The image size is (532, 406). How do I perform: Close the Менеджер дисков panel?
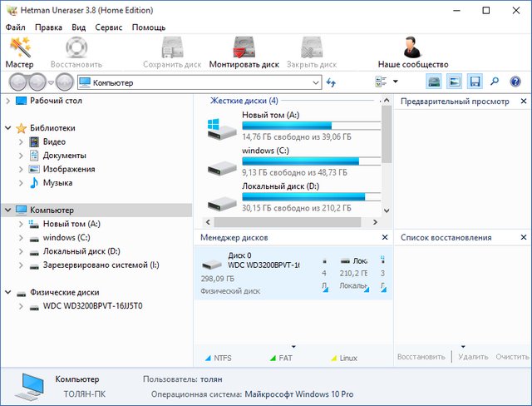384,238
